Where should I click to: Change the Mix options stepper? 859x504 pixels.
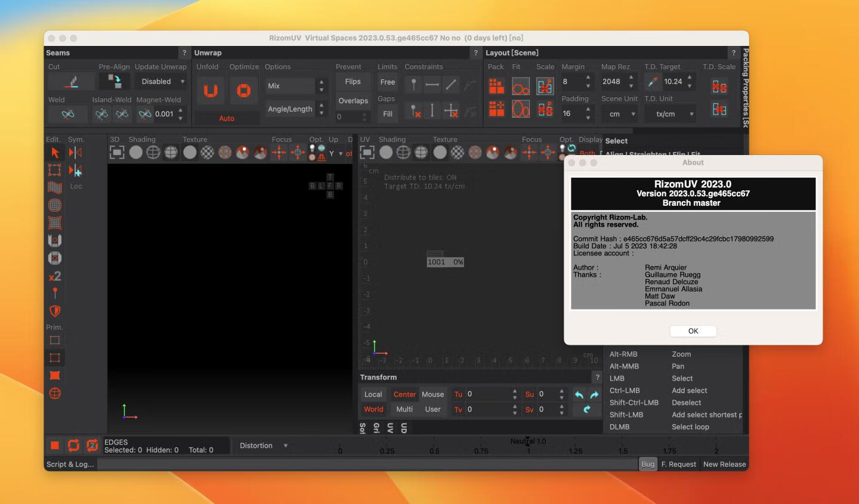point(322,86)
